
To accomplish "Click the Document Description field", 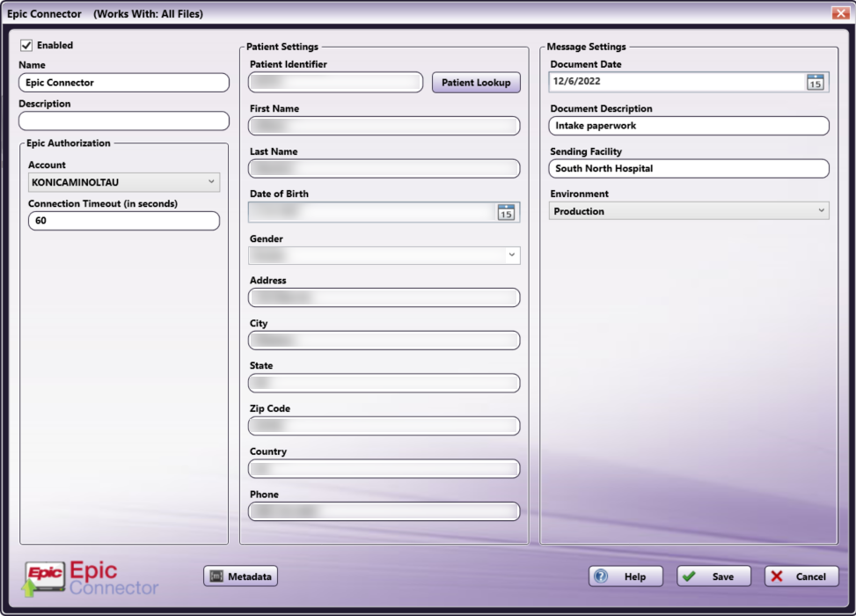I will click(x=689, y=126).
